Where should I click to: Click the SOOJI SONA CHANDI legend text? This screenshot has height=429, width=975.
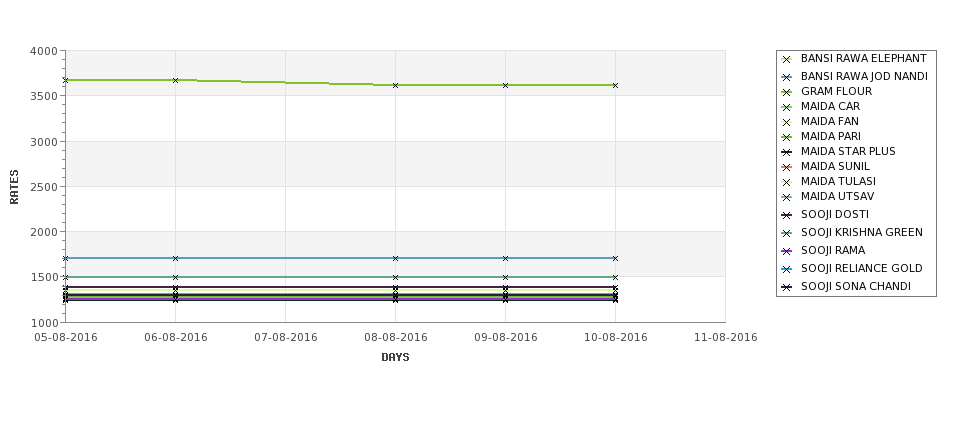pyautogui.click(x=856, y=286)
